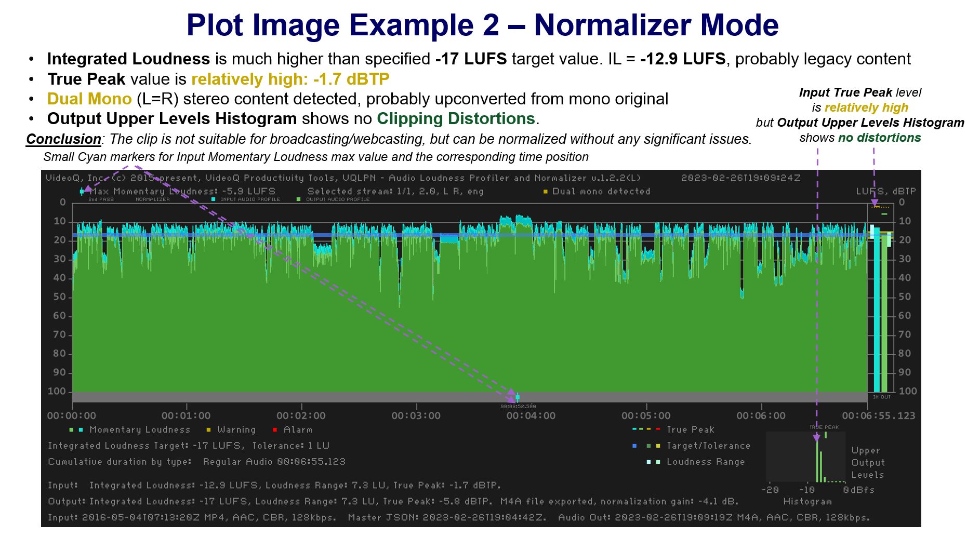Click the gray bar below the loudness graph
This screenshot has height=537, width=980.
(312, 397)
